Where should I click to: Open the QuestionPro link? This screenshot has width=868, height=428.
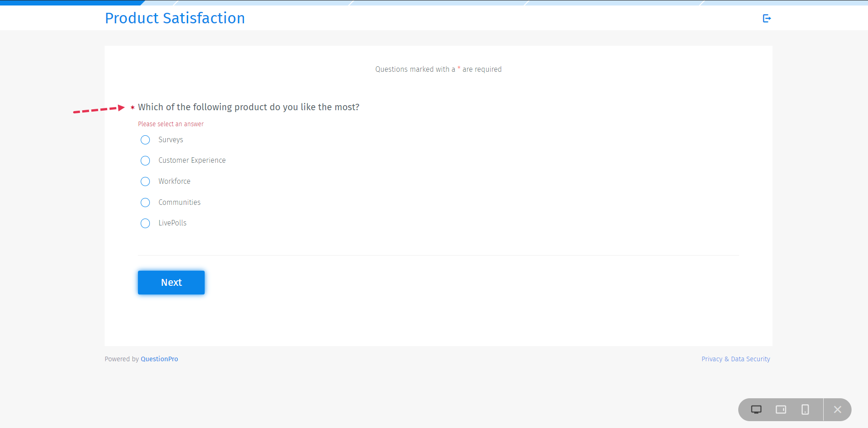(159, 359)
